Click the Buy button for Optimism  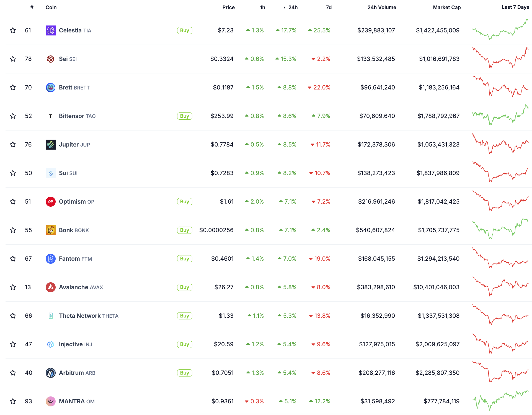pyautogui.click(x=185, y=202)
